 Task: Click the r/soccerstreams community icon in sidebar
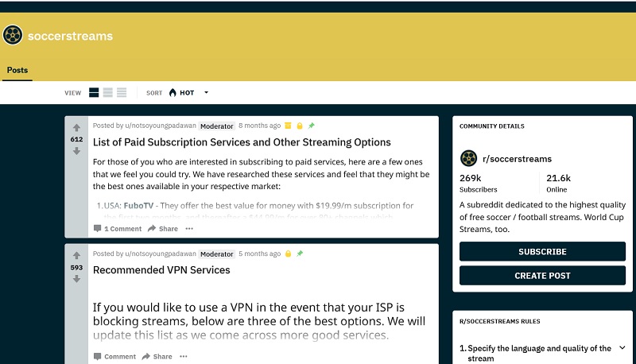click(x=468, y=158)
